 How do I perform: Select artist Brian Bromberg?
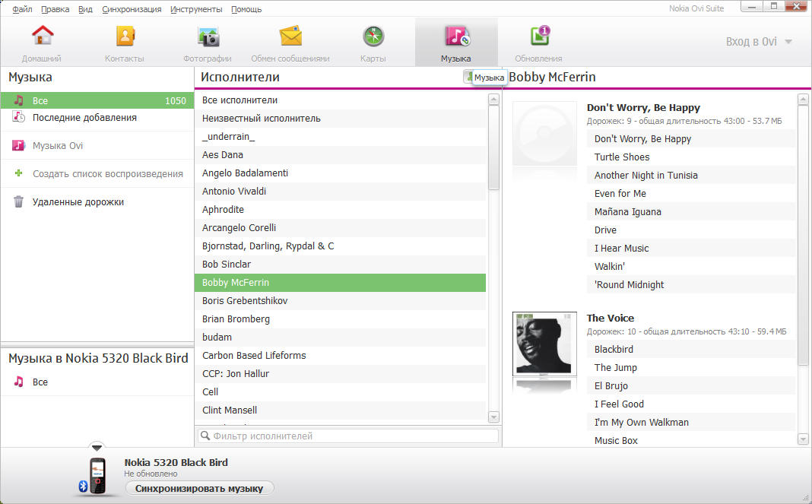coord(340,319)
